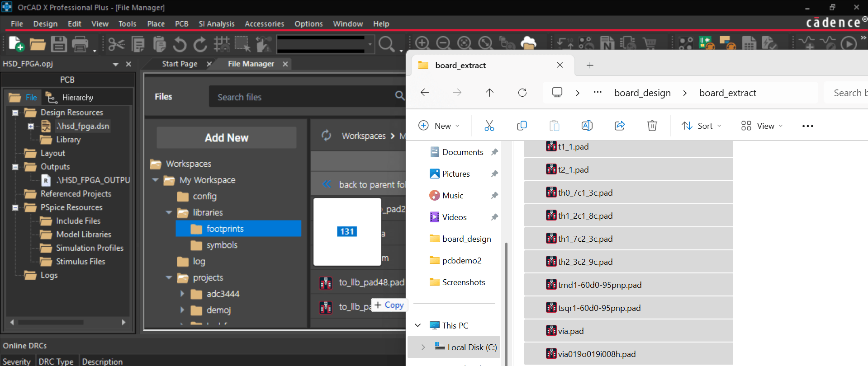Open the Design menu

tap(45, 23)
